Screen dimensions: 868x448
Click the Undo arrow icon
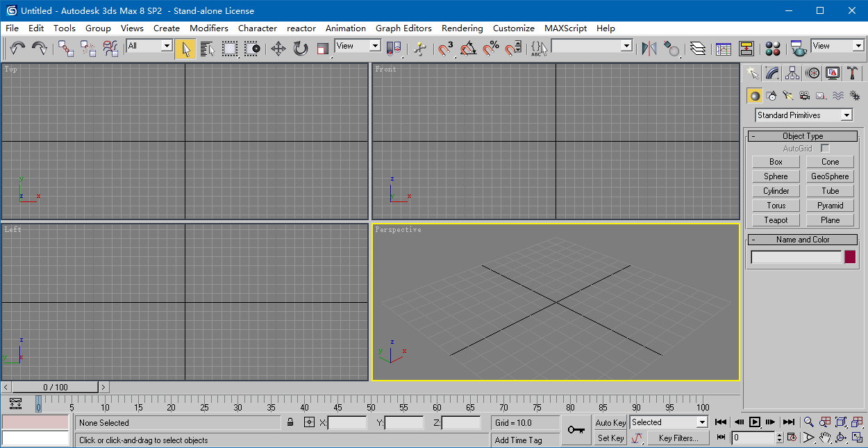point(17,49)
